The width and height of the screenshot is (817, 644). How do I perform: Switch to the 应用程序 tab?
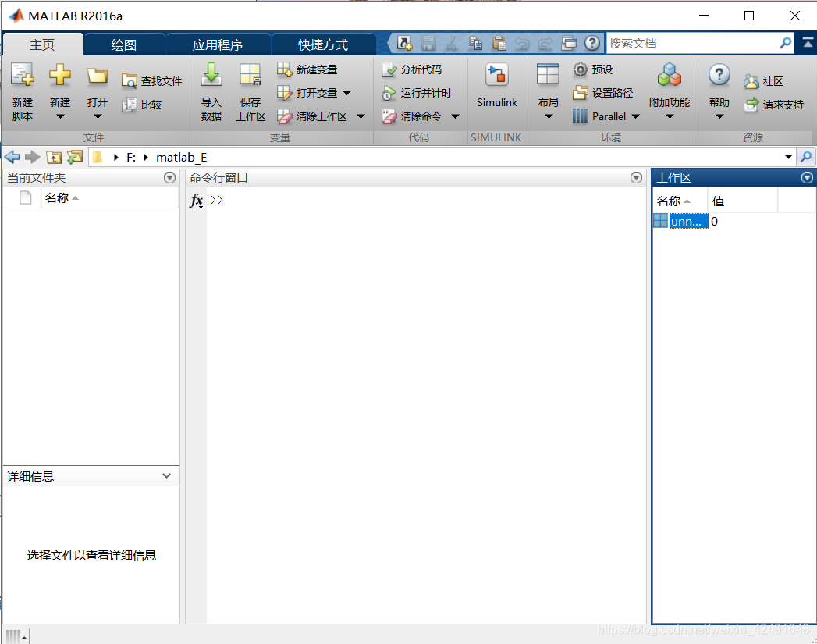coord(218,44)
